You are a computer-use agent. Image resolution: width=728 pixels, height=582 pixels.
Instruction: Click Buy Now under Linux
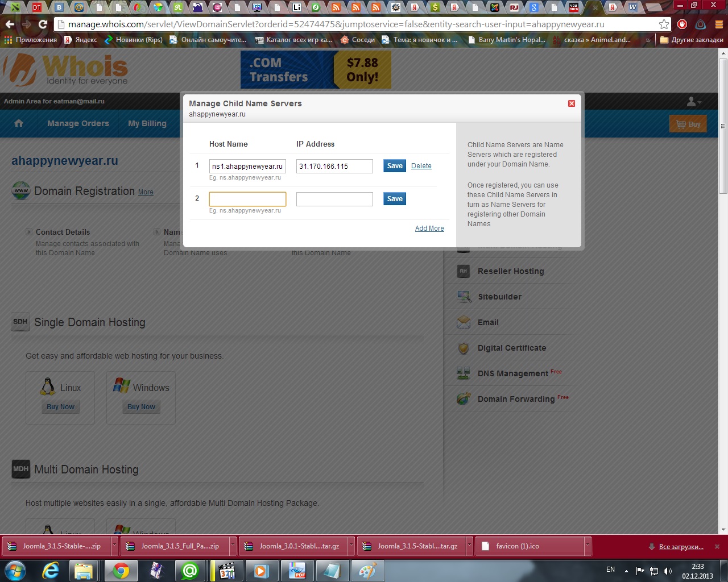coord(60,407)
